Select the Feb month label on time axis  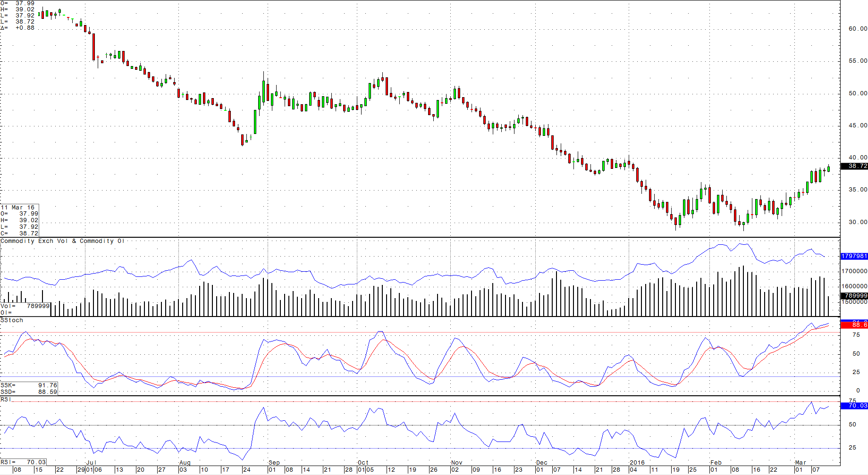[x=716, y=463]
